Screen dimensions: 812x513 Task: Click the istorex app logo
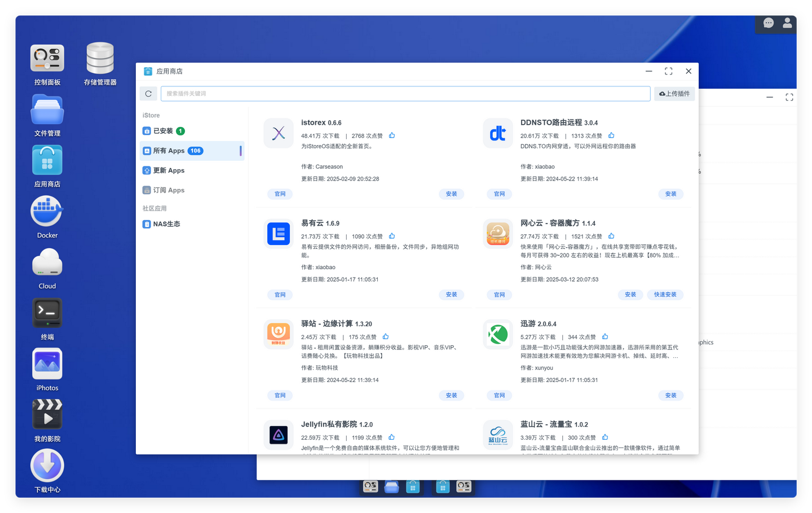point(279,133)
